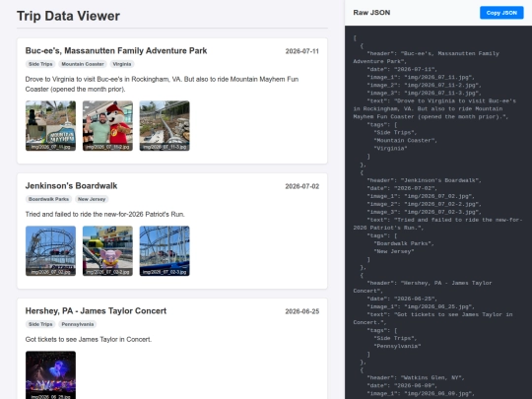Click the description starting 'Drove to Virginia to visit'

[x=162, y=84]
